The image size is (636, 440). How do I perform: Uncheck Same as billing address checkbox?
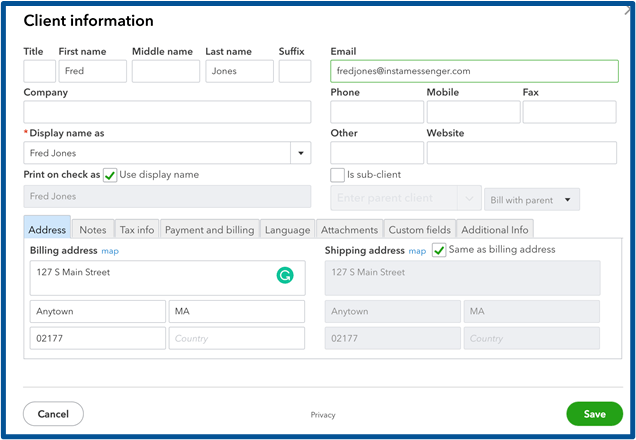click(x=439, y=250)
